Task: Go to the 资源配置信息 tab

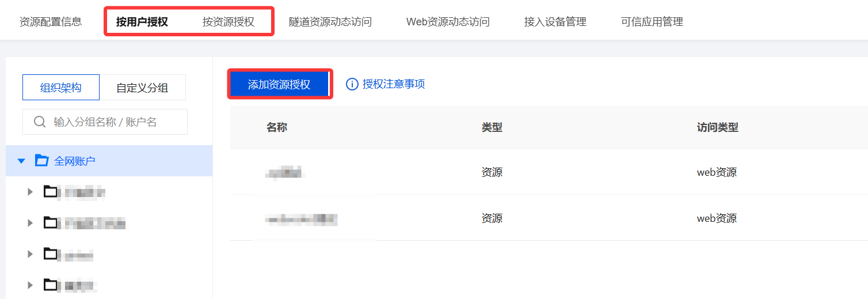Action: pos(51,22)
